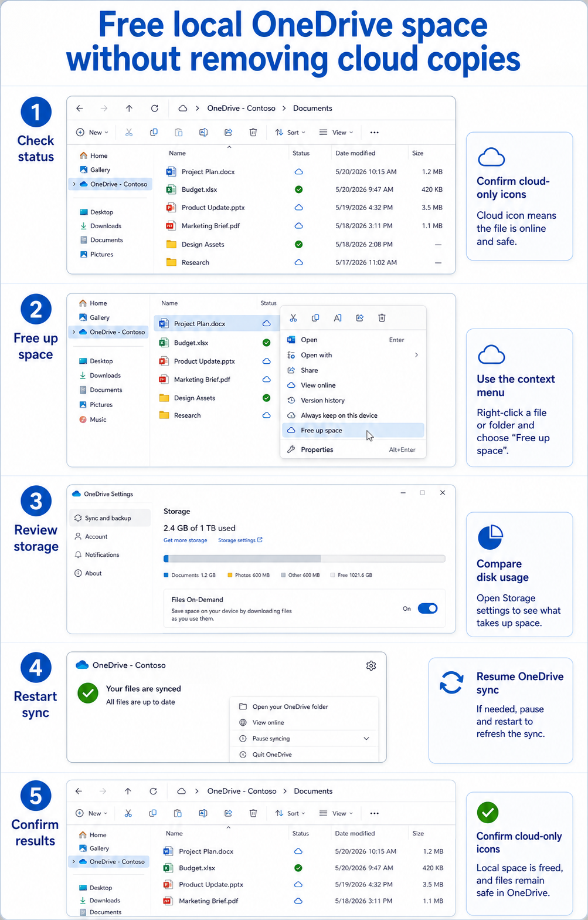Select Budget.xlsx in Confirm results window
Screen dimensions: 588x920
(x=304, y=868)
